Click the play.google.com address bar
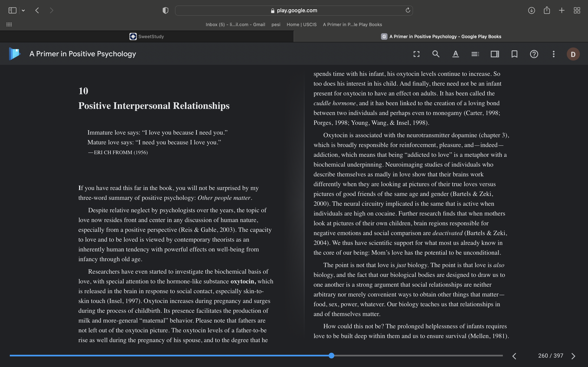This screenshot has height=367, width=588. pyautogui.click(x=294, y=10)
